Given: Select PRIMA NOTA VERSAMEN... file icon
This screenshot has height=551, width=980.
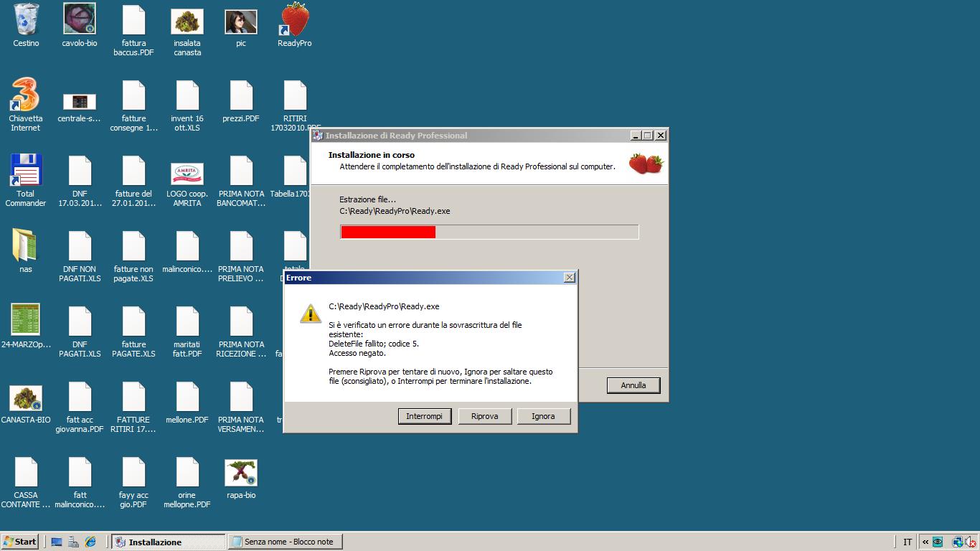Looking at the screenshot, I should 241,396.
